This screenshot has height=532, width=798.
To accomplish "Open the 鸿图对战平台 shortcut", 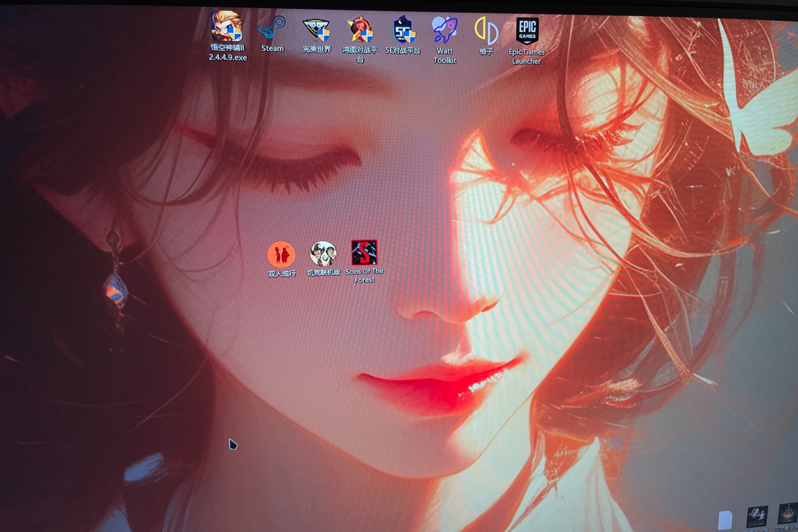I will [360, 29].
